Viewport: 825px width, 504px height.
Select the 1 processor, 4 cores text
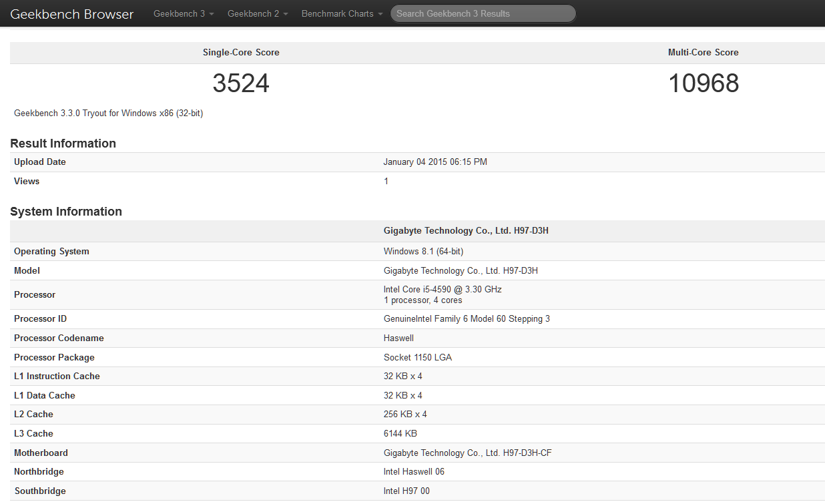423,300
